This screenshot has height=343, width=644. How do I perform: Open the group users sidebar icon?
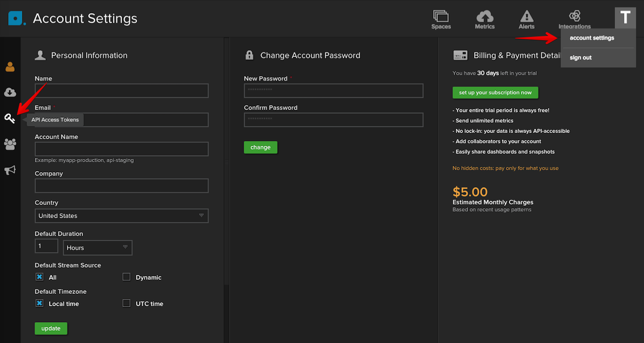pos(10,144)
